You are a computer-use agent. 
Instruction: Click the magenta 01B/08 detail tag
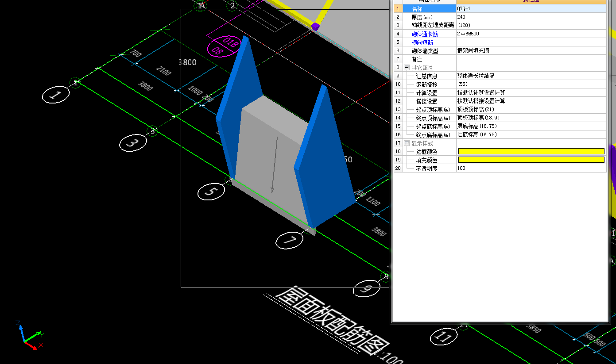click(224, 46)
